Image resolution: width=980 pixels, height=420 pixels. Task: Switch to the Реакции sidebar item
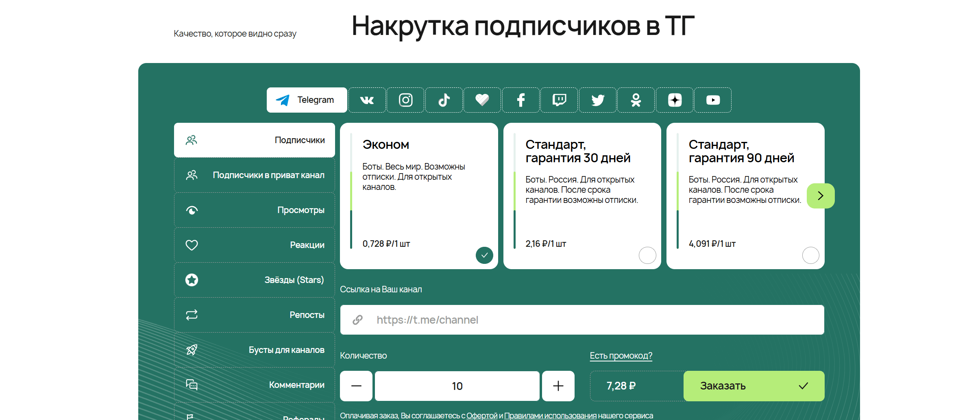255,245
